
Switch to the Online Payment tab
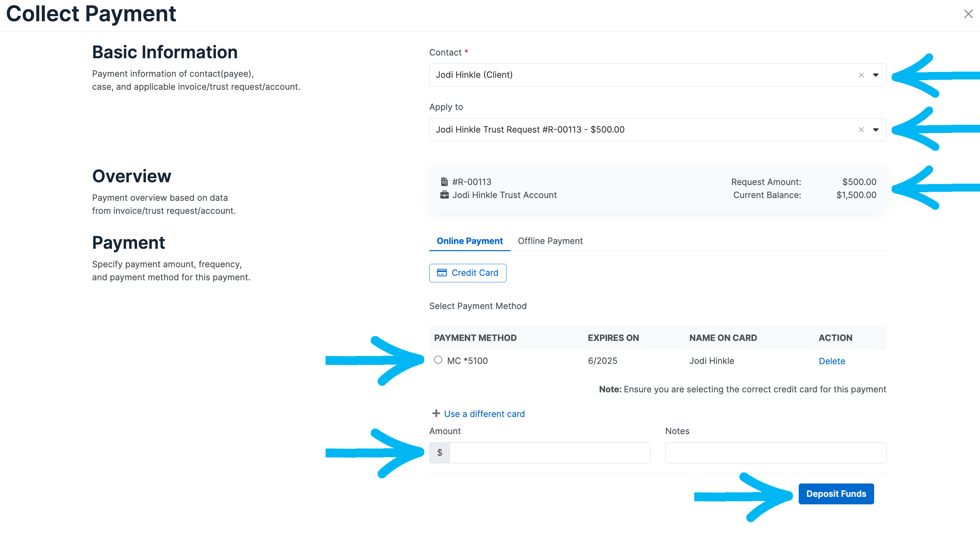(x=469, y=241)
